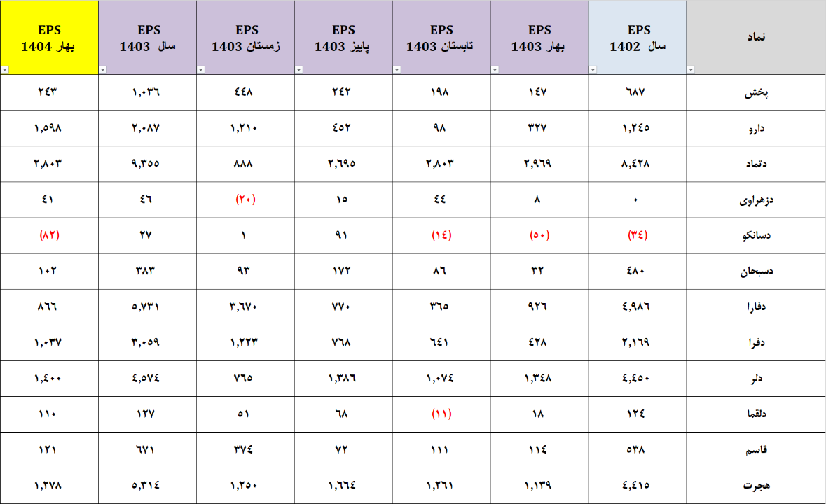Image resolution: width=826 pixels, height=504 pixels.
Task: Click the نماد header cell
Action: pyautogui.click(x=757, y=38)
